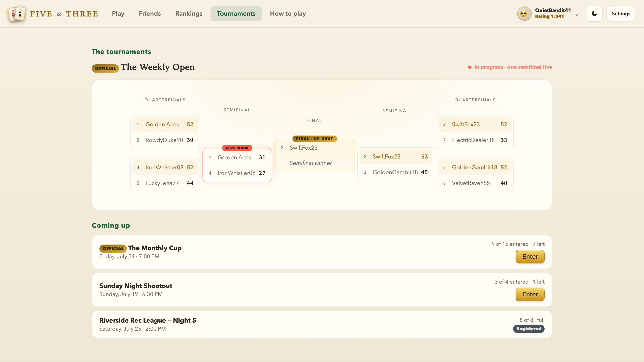The image size is (644, 362).
Task: Open the How to play tab
Action: click(x=288, y=14)
